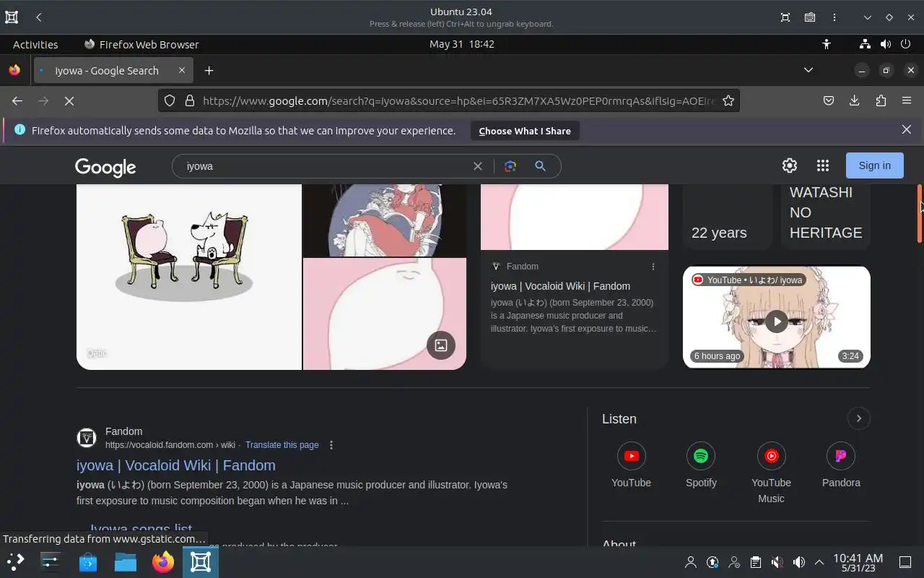
Task: Open the clipboard tray icon
Action: (x=755, y=562)
